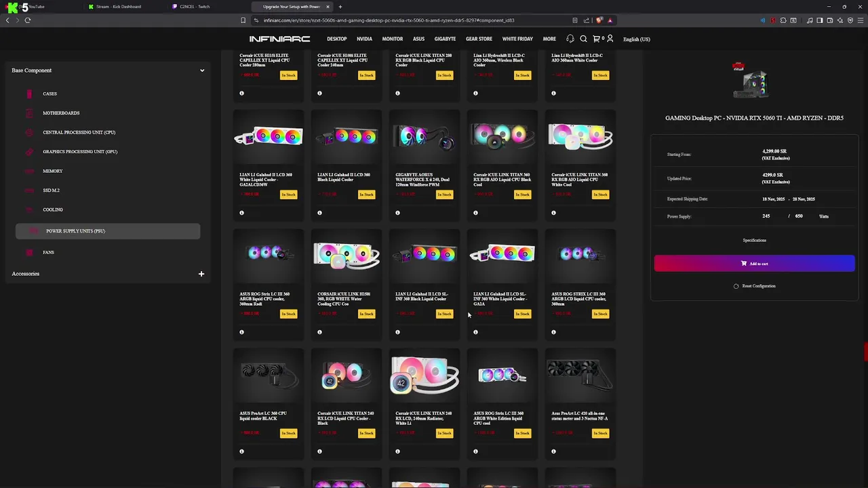Show info for Asus ProArt LC 420 all-in-one
868x488 pixels.
pyautogui.click(x=553, y=451)
